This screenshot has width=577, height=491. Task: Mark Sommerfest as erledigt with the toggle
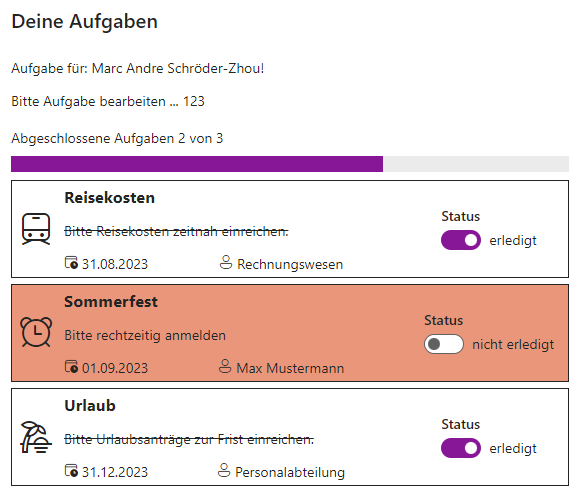click(444, 344)
